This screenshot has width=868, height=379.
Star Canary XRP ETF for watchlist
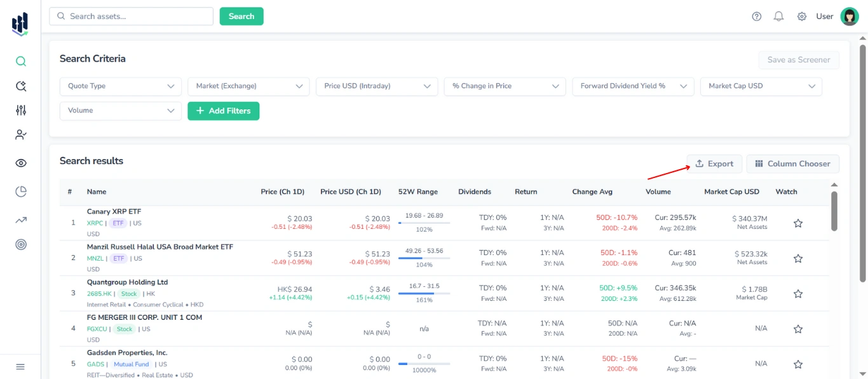click(x=798, y=223)
